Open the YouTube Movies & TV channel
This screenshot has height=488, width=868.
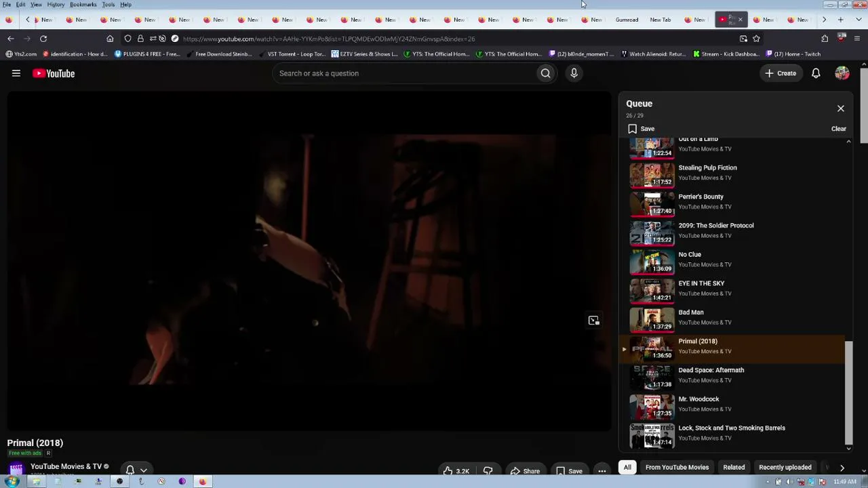[x=66, y=466]
